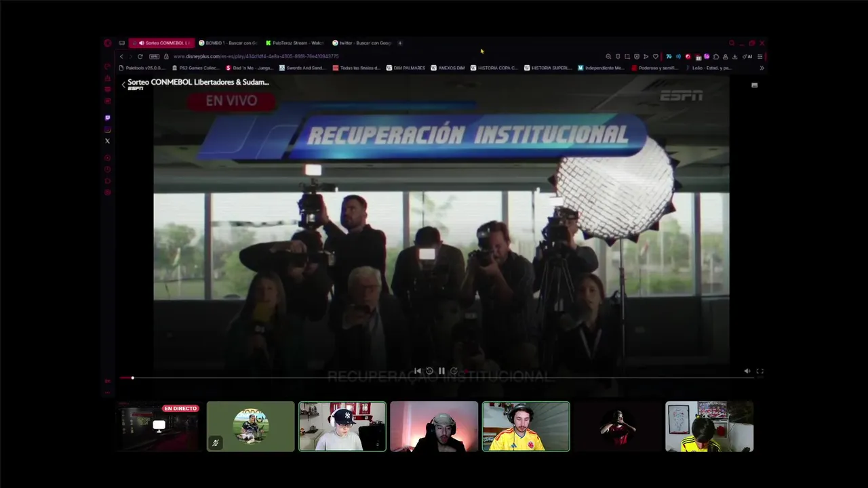Open the Dad 'n Me bookmark

[x=250, y=68]
